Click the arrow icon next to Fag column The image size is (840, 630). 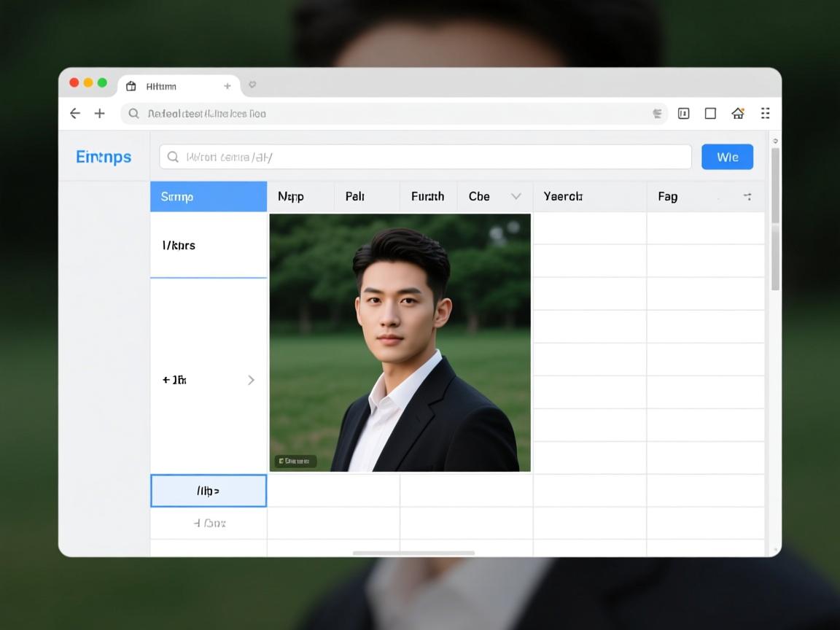point(747,196)
